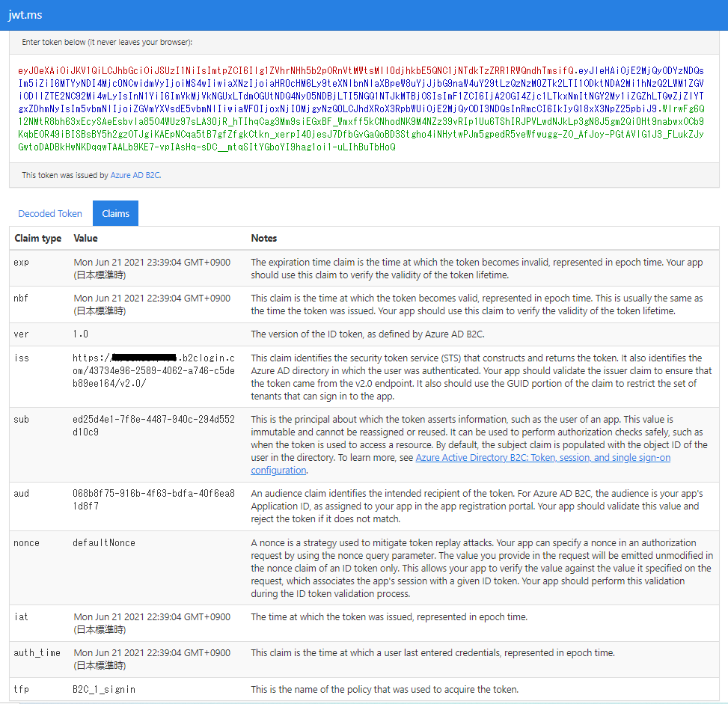Click the iat date value
This screenshot has width=728, height=704.
pos(153,623)
